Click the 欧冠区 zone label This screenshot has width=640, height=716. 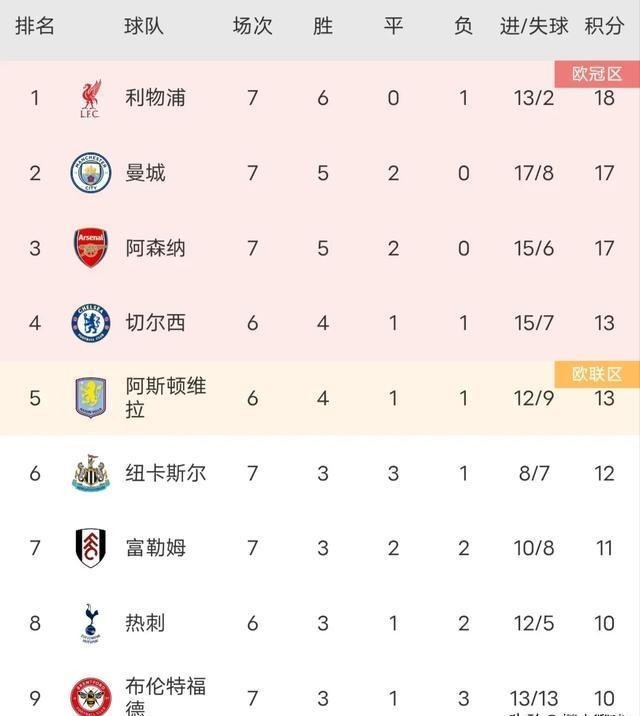point(597,74)
